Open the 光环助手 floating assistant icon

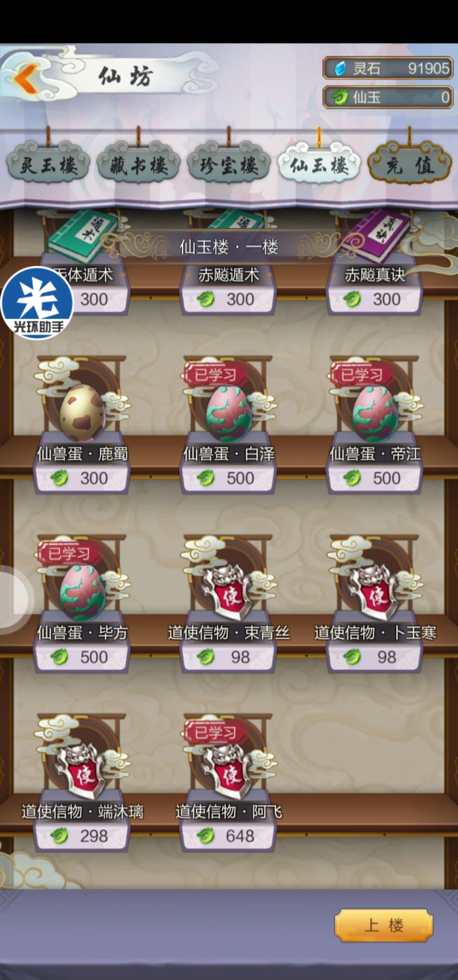[37, 303]
